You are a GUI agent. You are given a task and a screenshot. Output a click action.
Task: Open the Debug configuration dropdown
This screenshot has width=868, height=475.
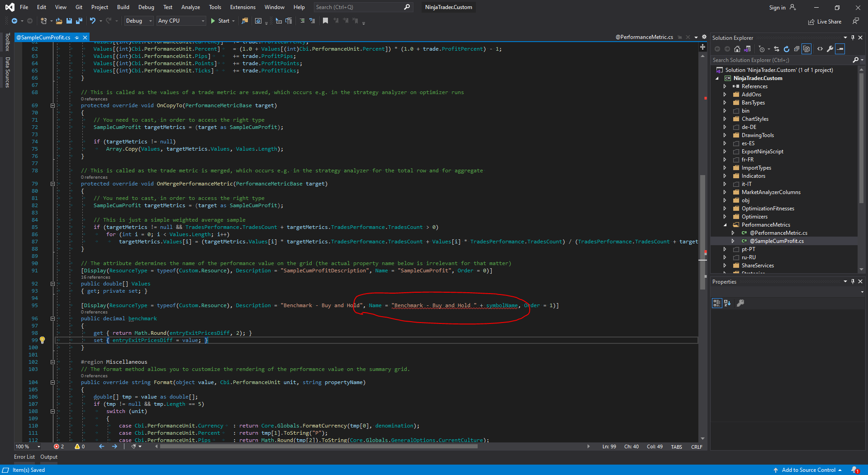point(138,21)
